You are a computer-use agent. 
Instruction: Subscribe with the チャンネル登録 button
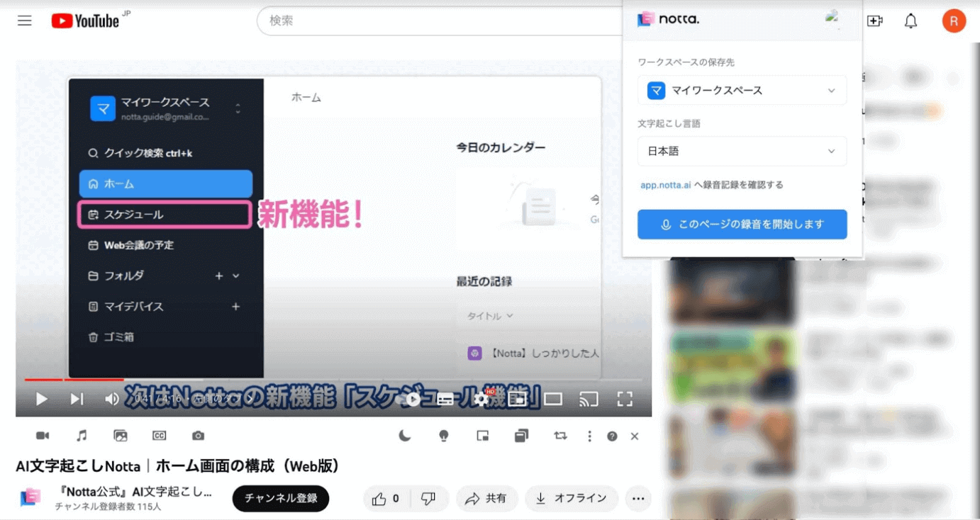tap(281, 498)
